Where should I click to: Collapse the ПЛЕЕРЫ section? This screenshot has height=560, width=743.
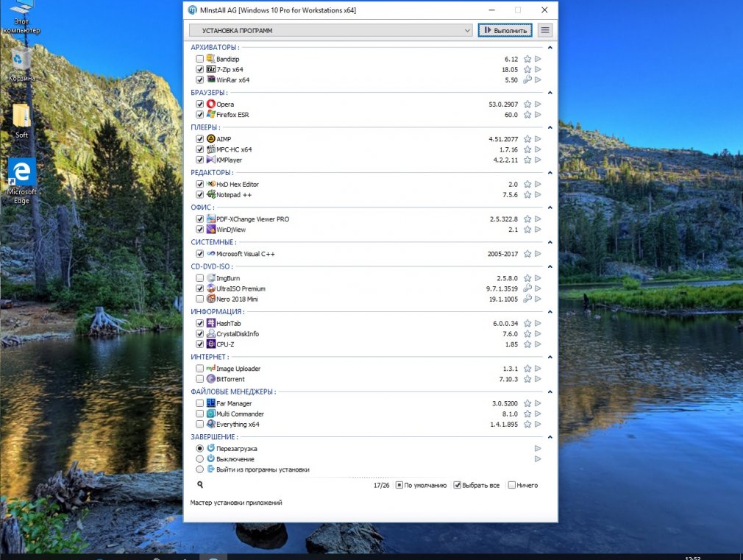[550, 127]
